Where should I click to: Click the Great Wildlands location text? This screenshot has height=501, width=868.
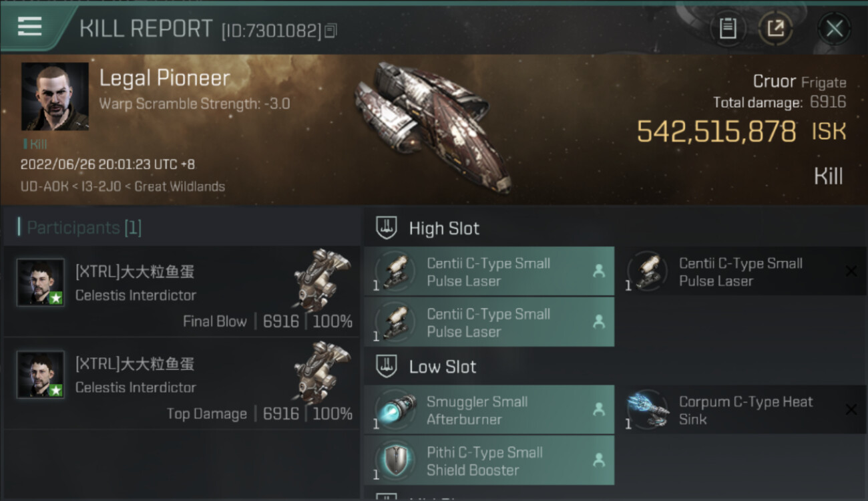click(x=180, y=186)
